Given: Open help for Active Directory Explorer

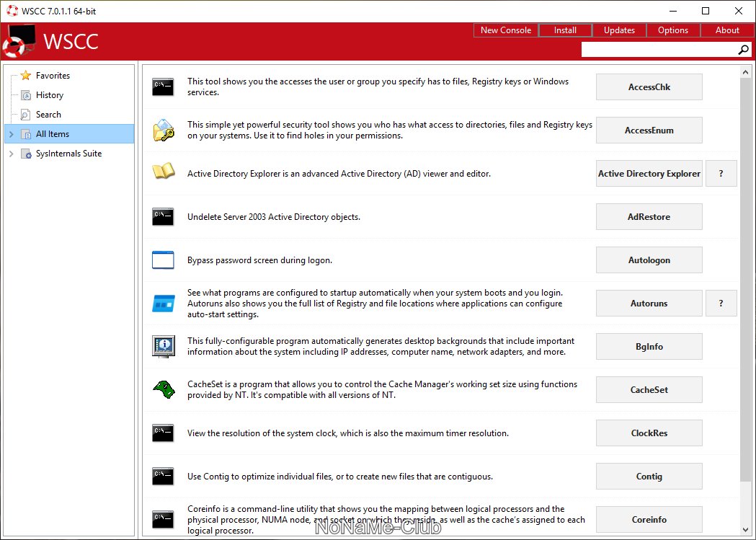Looking at the screenshot, I should point(721,174).
